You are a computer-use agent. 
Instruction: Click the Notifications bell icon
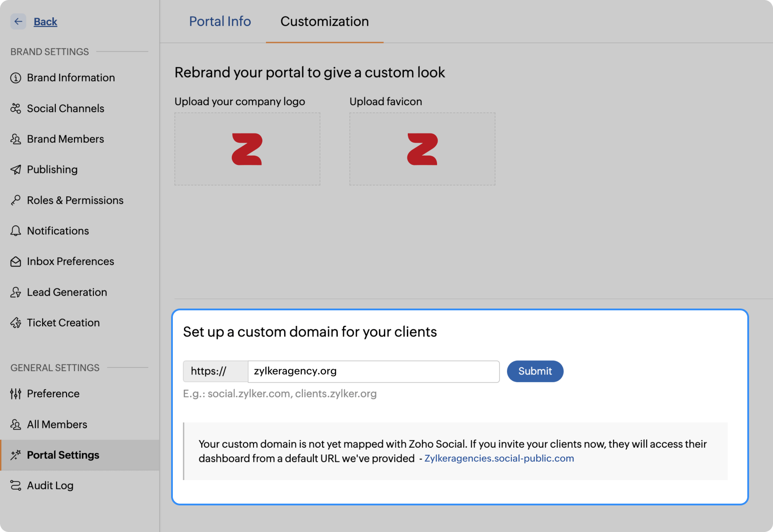click(16, 231)
